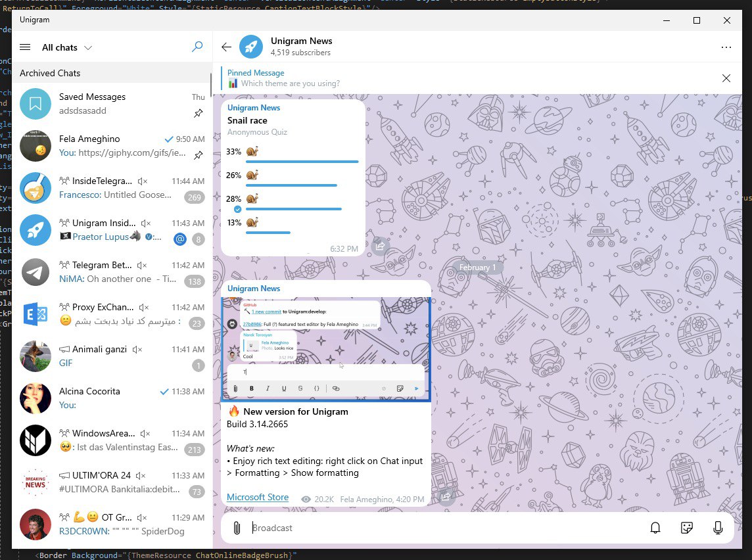Click the 33% poll result bar
This screenshot has width=752, height=560.
click(302, 162)
